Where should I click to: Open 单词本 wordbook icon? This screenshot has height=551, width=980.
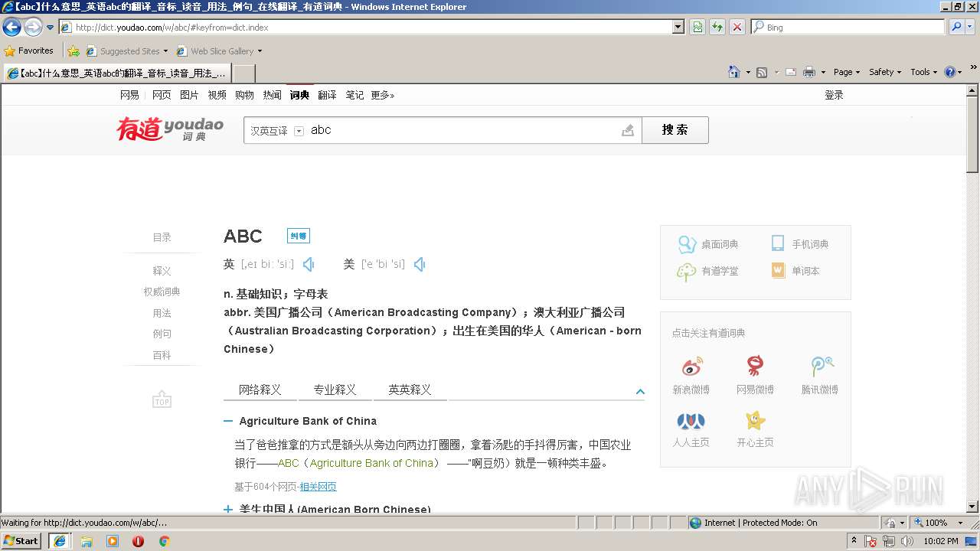click(x=778, y=270)
